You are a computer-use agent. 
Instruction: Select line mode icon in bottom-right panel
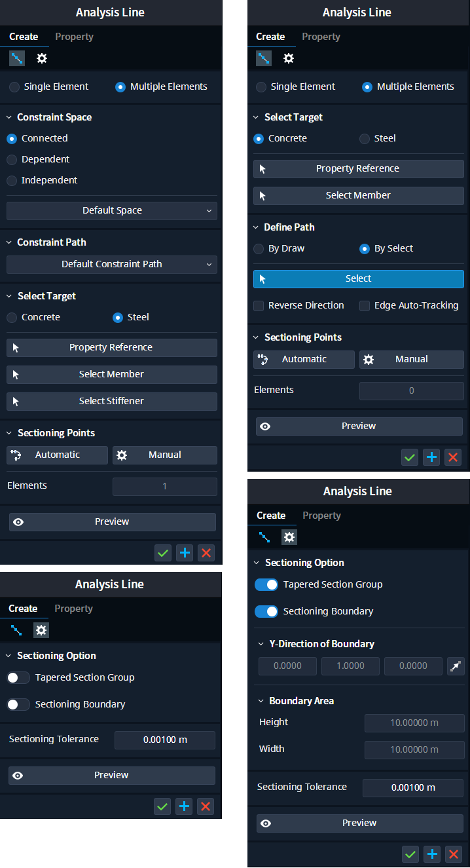coord(264,537)
